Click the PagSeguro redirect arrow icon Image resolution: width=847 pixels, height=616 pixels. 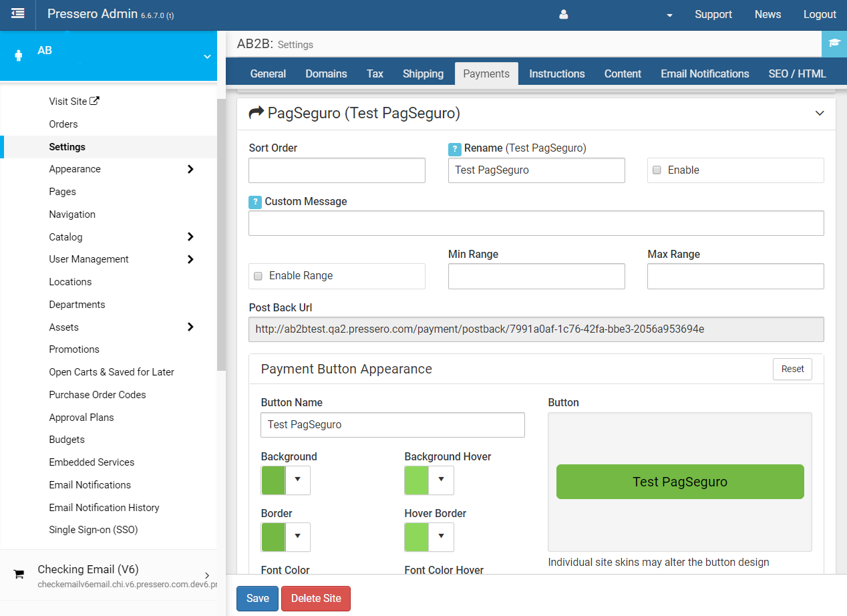[257, 114]
